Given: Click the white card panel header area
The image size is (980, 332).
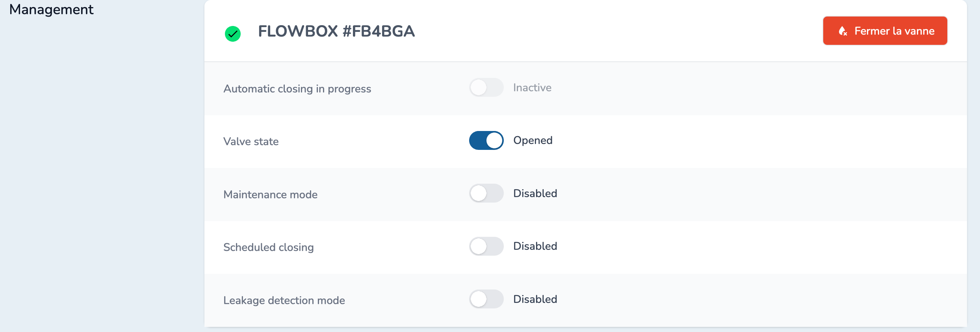Looking at the screenshot, I should [591, 31].
